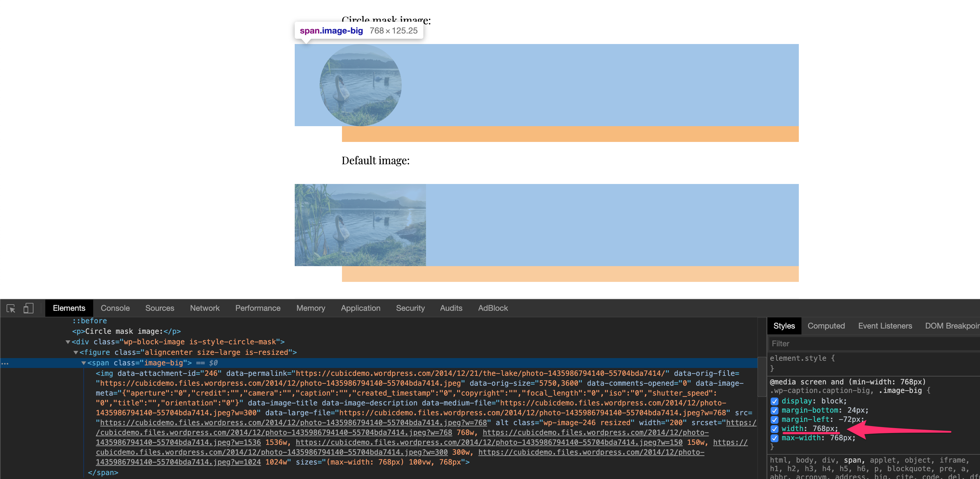This screenshot has width=980, height=479.
Task: Switch to the Audits panel
Action: 451,308
